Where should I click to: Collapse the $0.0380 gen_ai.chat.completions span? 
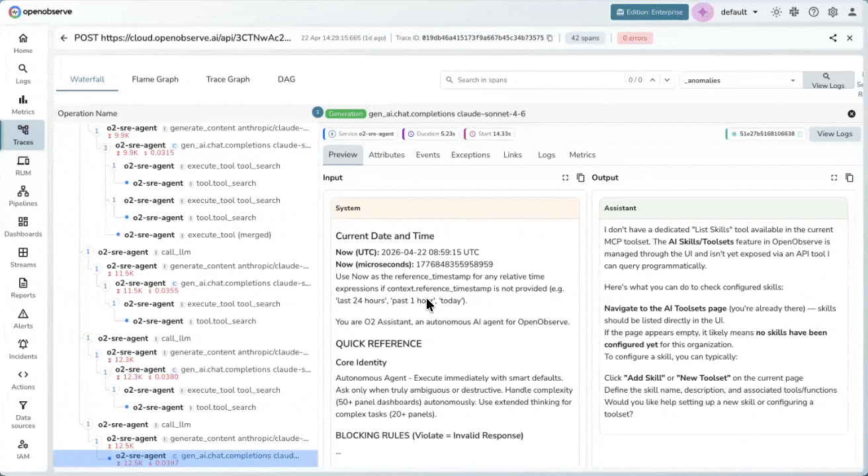(x=105, y=372)
